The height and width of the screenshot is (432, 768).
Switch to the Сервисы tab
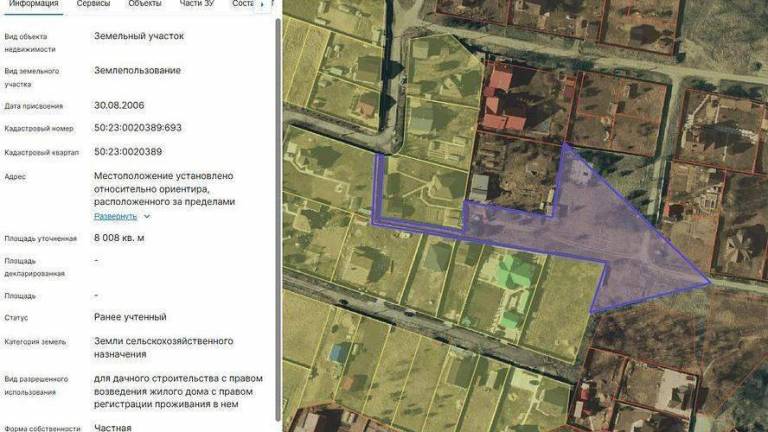pyautogui.click(x=94, y=5)
